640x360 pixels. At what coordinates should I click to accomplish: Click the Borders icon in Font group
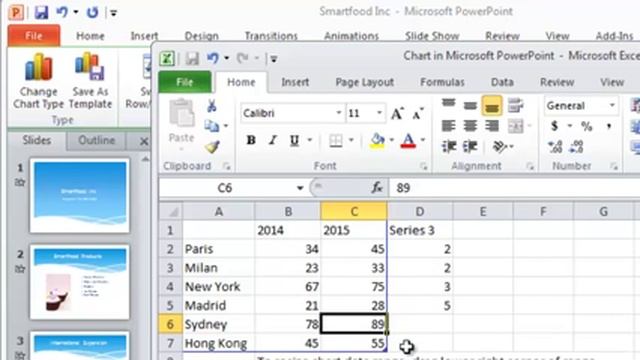(336, 140)
